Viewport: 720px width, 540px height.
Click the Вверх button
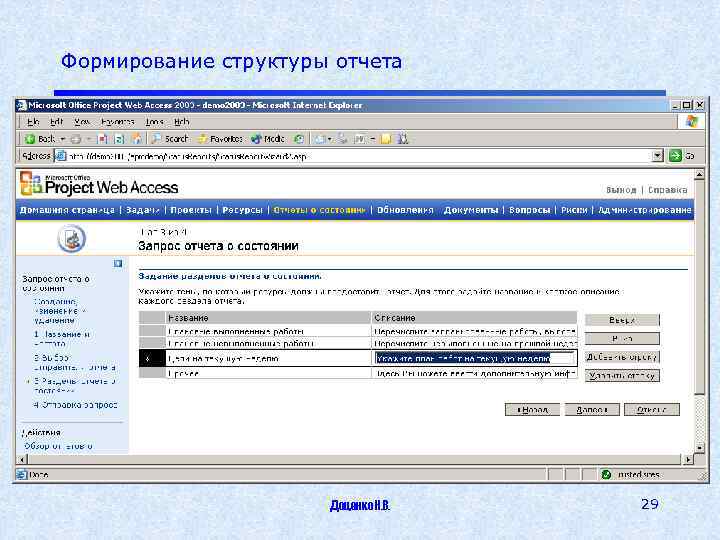pos(622,320)
